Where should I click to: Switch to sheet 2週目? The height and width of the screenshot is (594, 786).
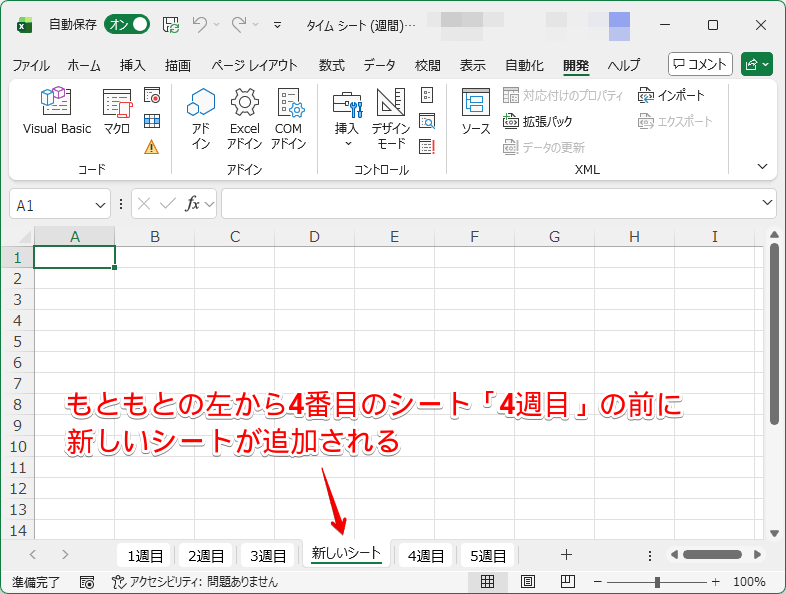pyautogui.click(x=206, y=555)
